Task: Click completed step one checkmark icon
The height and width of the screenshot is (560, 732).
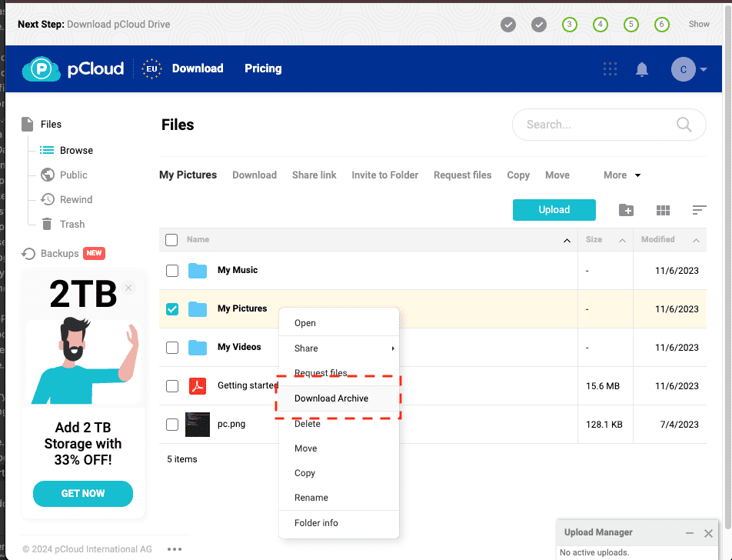Action: click(508, 25)
